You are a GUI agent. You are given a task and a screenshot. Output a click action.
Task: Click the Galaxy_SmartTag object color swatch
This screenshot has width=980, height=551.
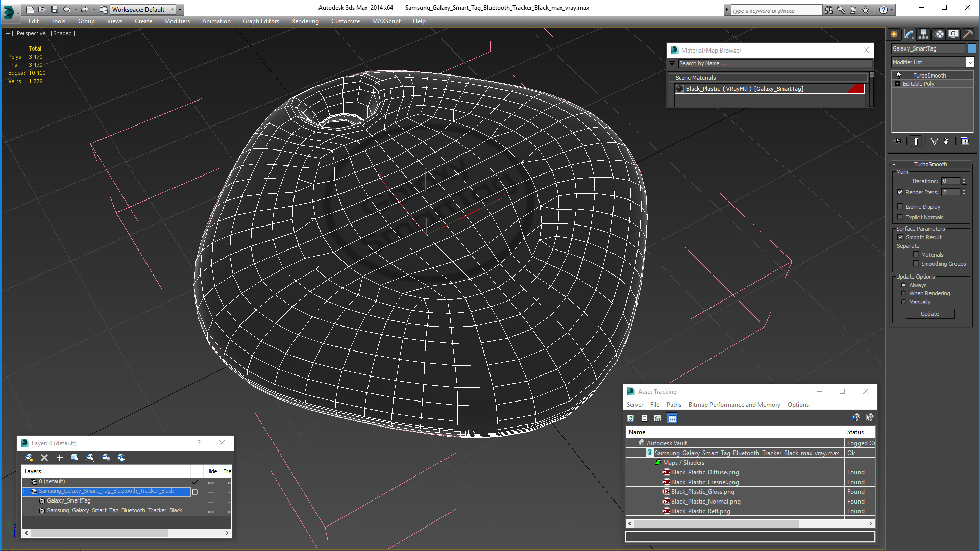point(972,48)
